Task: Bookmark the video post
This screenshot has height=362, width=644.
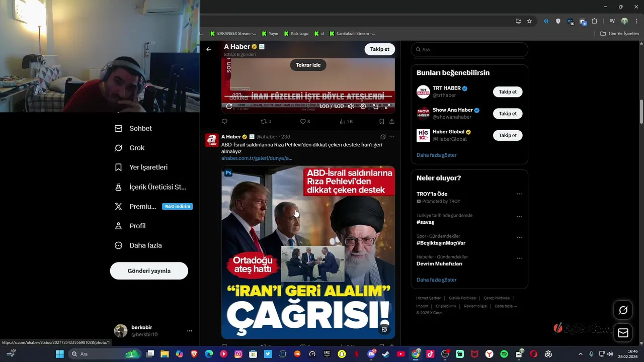Action: 381,121
